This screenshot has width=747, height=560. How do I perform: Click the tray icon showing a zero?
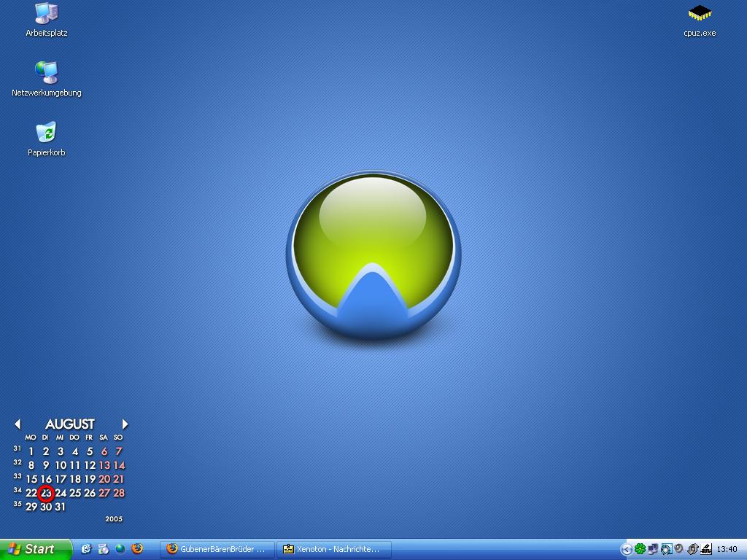[x=693, y=549]
